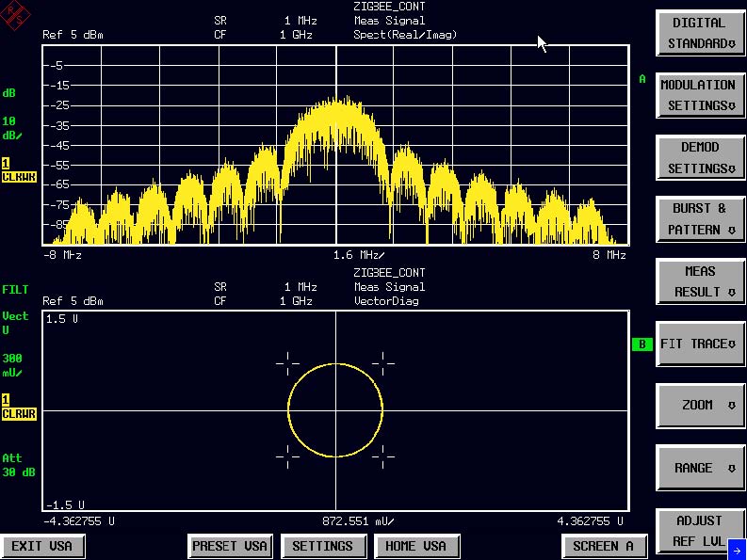Image resolution: width=747 pixels, height=560 pixels.
Task: Open the SETTINGS hotkey
Action: (x=322, y=546)
